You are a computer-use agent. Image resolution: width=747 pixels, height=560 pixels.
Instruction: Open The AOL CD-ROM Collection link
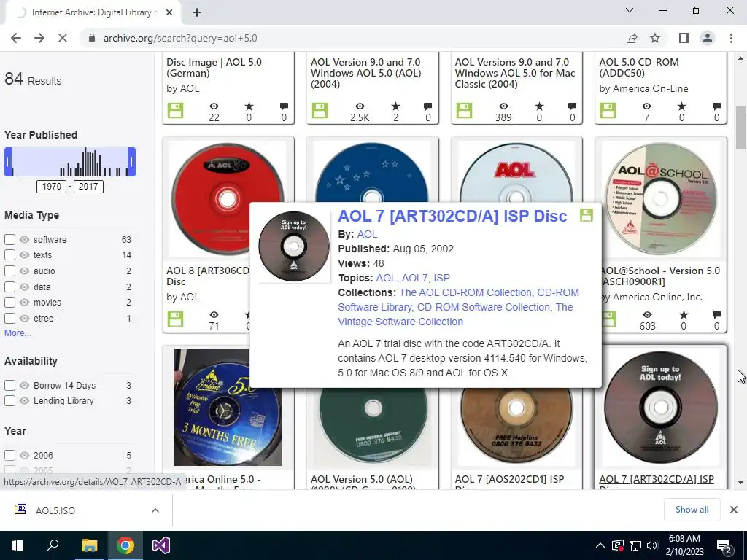coord(465,292)
